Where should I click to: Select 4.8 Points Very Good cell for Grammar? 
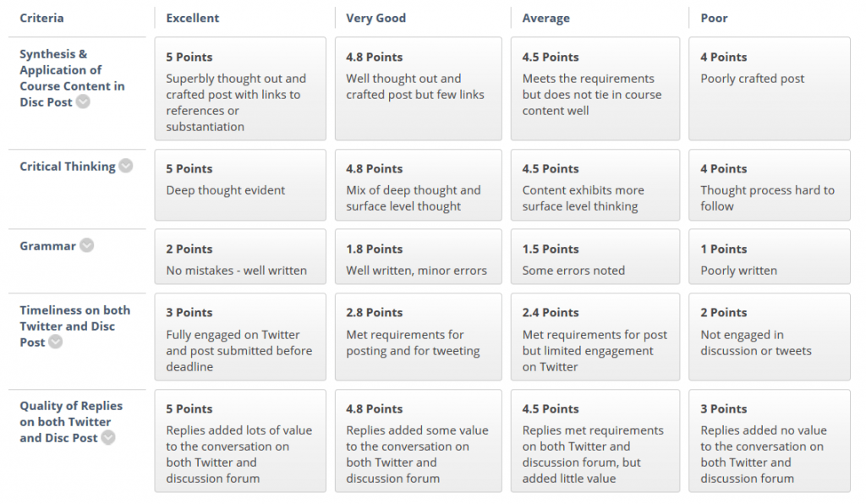418,256
